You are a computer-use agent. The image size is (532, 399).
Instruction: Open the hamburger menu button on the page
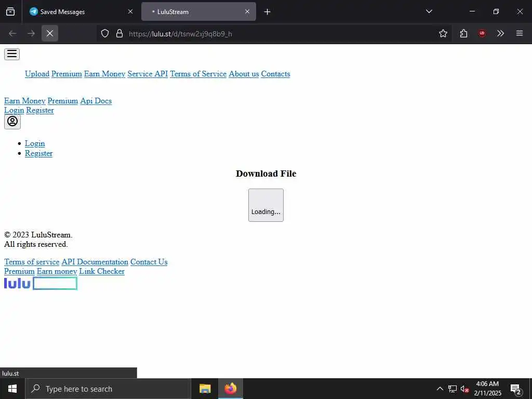[12, 54]
